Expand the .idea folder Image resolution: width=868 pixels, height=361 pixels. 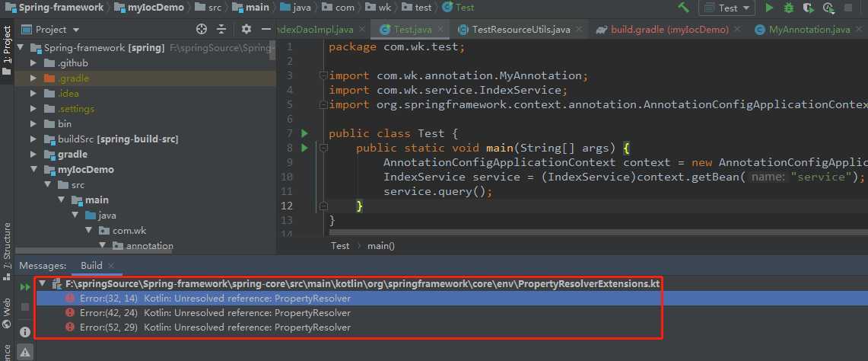point(33,93)
